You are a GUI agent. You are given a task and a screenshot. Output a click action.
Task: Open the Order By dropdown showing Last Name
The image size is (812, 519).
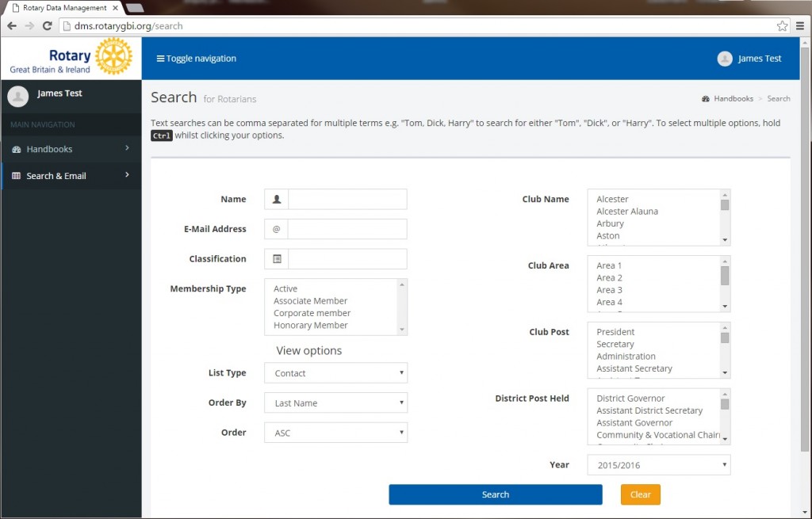click(335, 403)
